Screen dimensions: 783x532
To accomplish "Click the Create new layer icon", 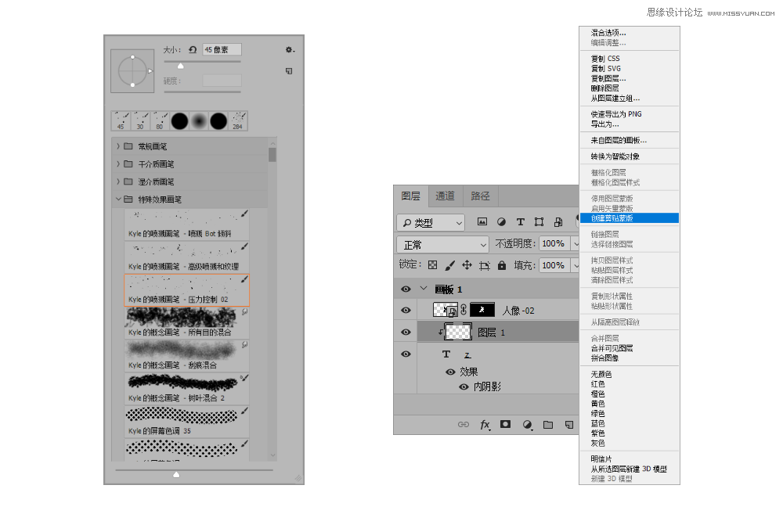I will (568, 425).
